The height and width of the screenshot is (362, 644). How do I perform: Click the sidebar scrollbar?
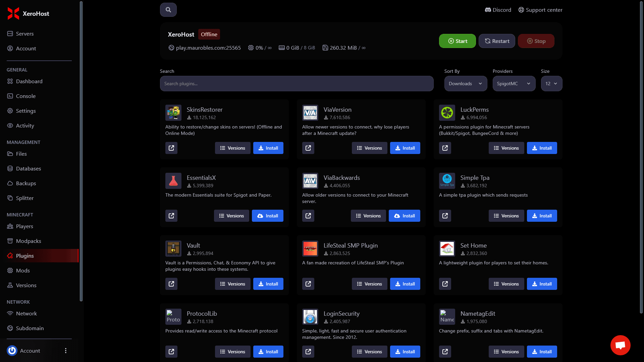pos(81,151)
